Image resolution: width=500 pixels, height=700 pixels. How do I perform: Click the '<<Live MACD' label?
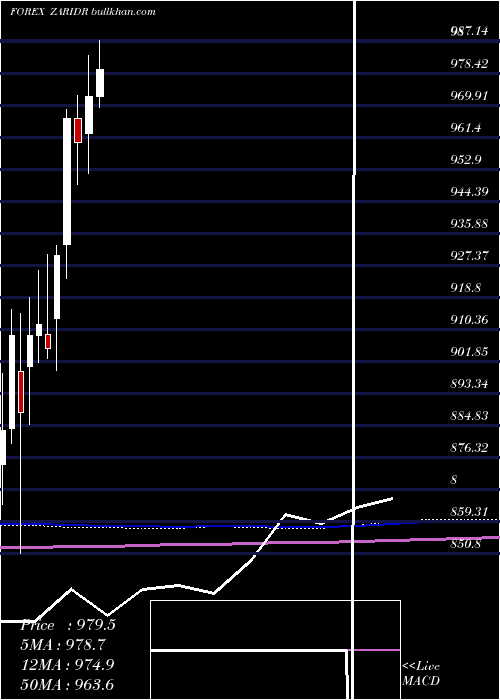tap(421, 674)
